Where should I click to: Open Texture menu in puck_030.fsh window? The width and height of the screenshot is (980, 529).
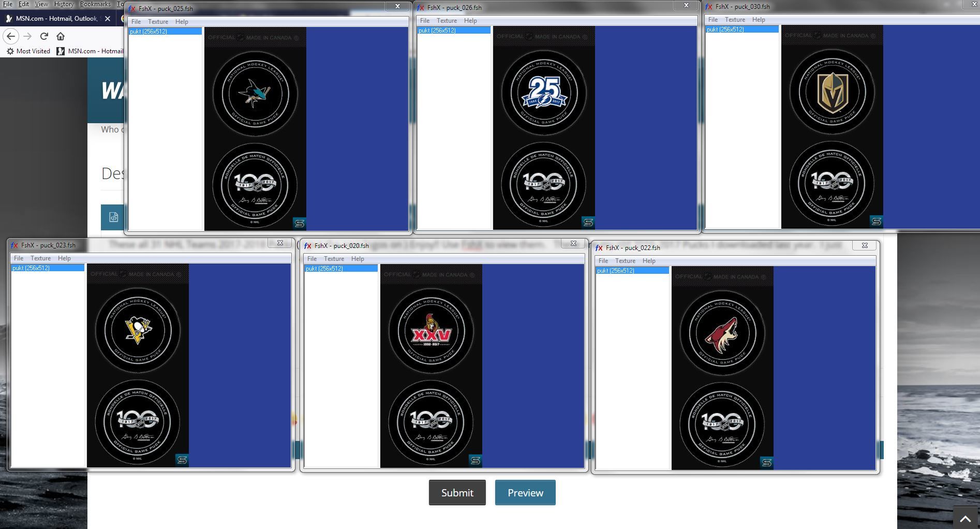pyautogui.click(x=735, y=20)
